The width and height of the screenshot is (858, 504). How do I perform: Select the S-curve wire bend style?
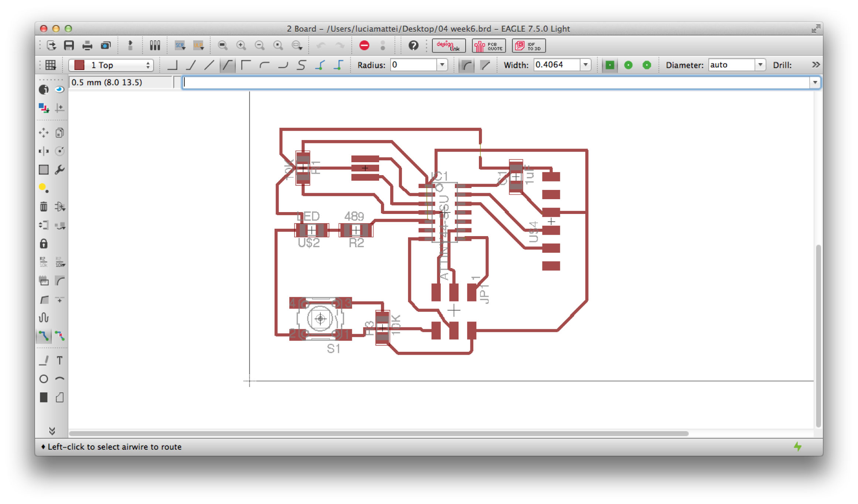coord(302,65)
